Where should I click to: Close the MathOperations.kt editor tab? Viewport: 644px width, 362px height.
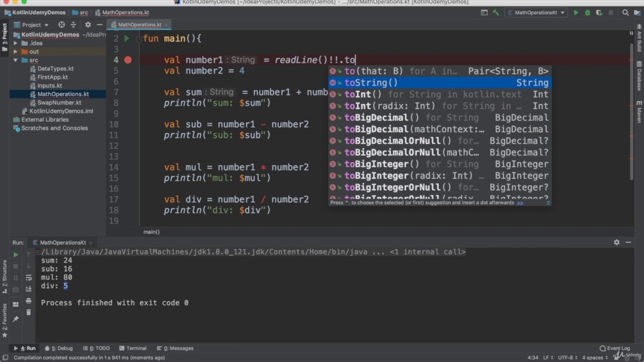point(166,25)
